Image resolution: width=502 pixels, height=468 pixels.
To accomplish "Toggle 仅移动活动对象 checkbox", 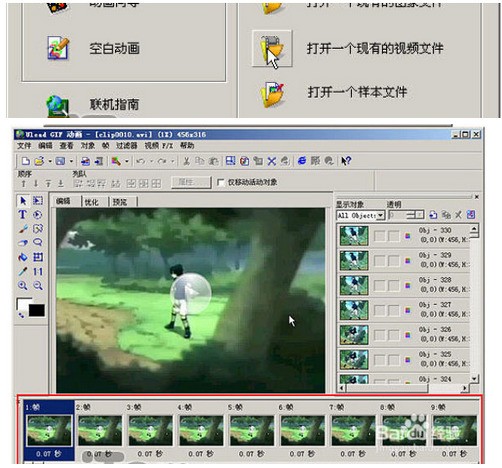I will tap(220, 182).
